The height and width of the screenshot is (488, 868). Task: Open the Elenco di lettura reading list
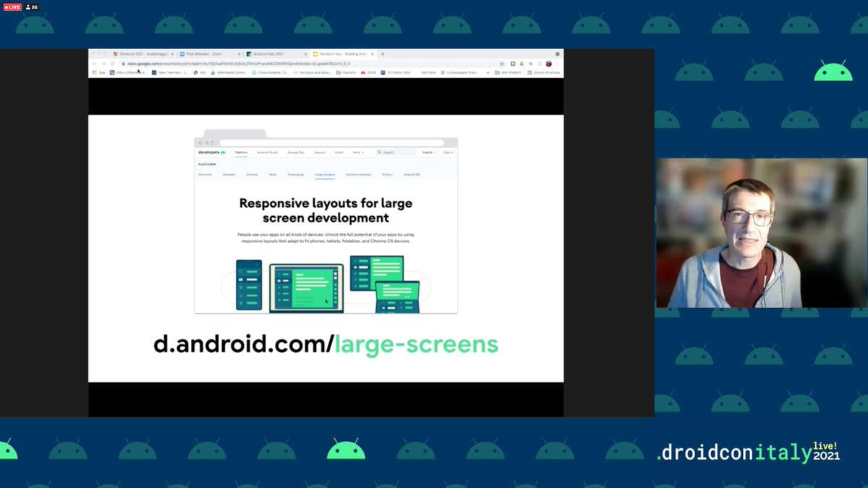(x=544, y=72)
